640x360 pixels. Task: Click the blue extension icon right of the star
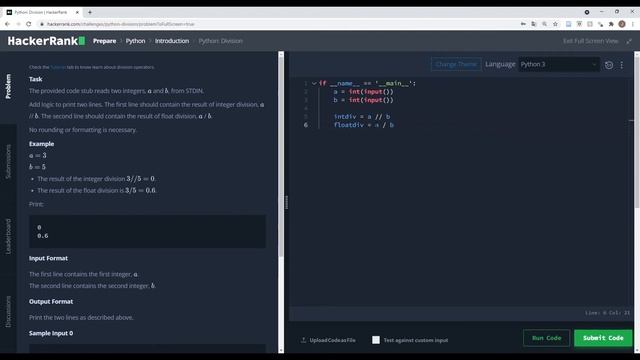pyautogui.click(x=568, y=24)
